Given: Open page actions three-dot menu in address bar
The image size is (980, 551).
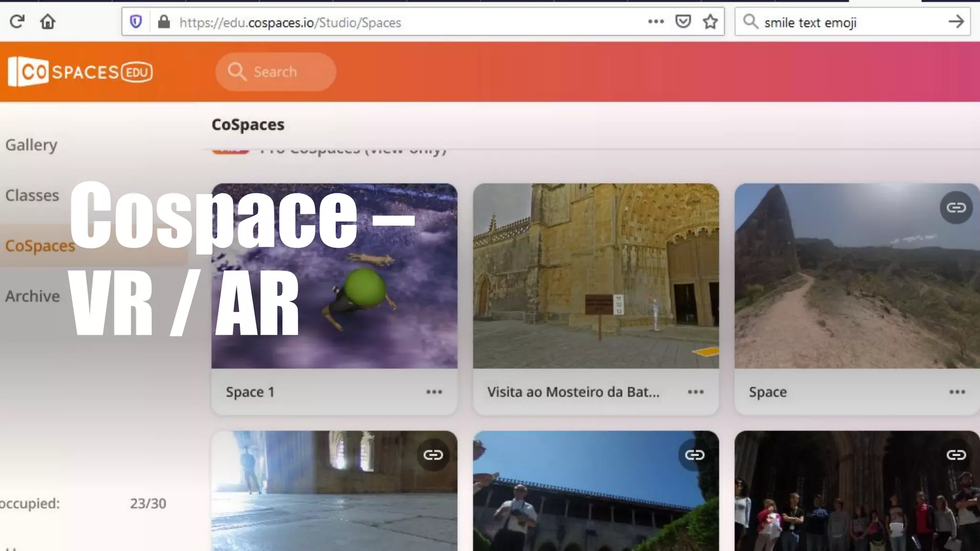Looking at the screenshot, I should coord(656,22).
